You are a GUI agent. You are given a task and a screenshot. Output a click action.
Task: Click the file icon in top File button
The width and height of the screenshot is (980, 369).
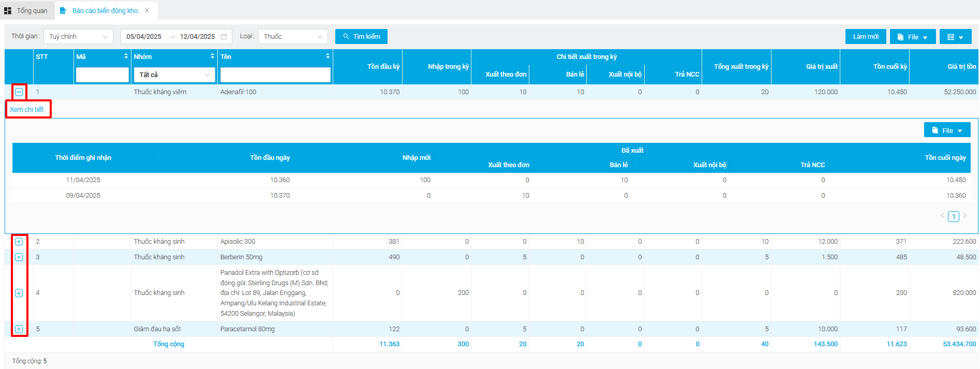click(900, 37)
